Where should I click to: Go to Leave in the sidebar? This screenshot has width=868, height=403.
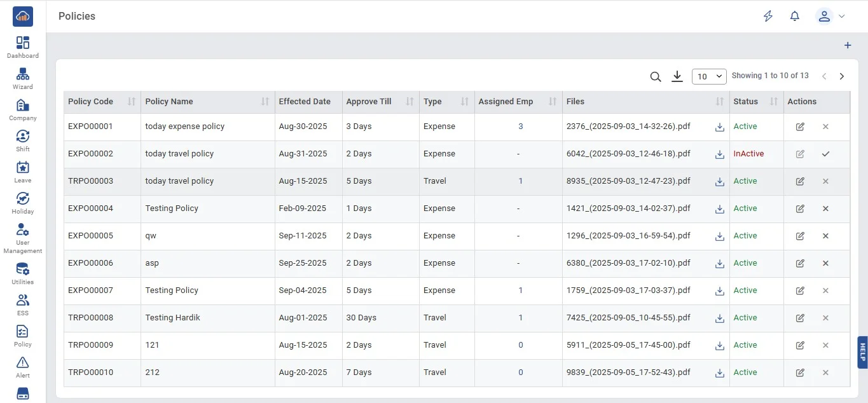point(23,172)
